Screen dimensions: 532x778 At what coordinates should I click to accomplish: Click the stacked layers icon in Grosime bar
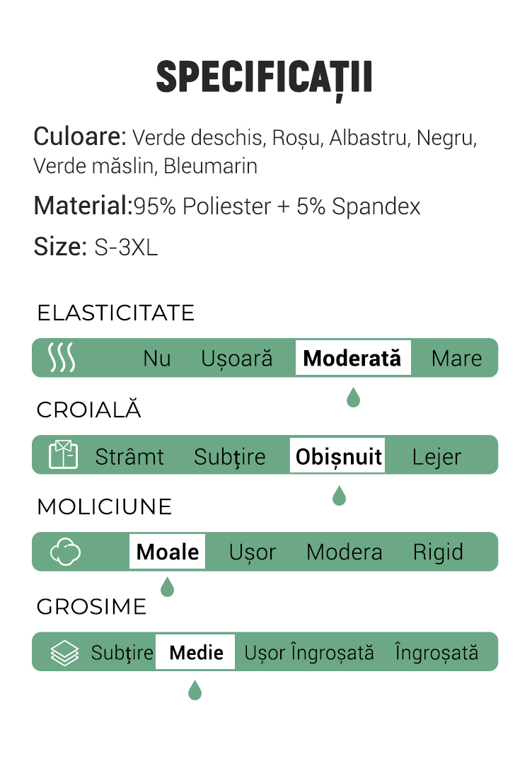[65, 653]
